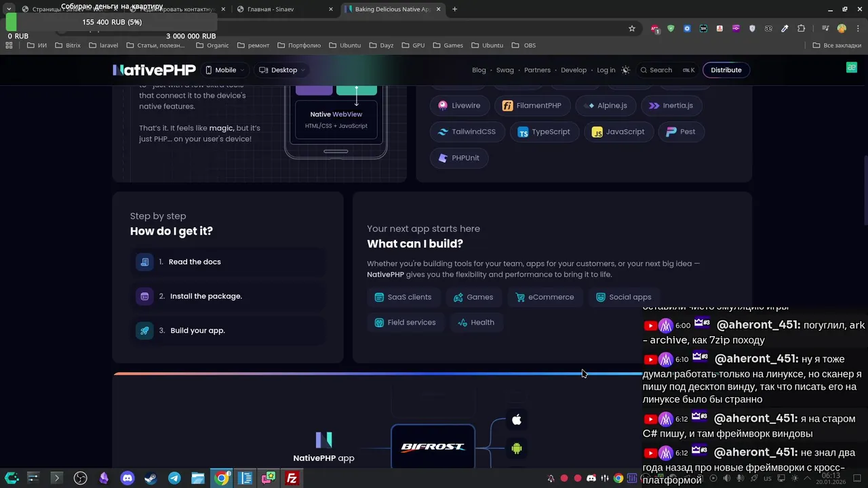
Task: Switch to the Главная - Sinaev tab
Action: (x=284, y=9)
